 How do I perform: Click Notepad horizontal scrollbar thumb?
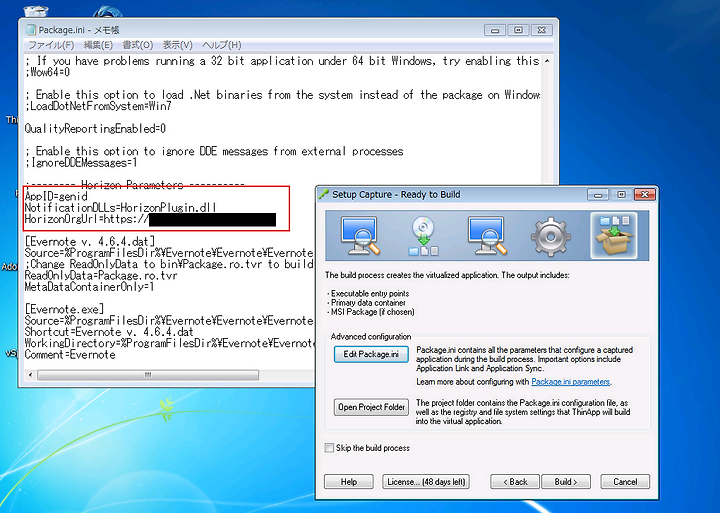pyautogui.click(x=148, y=375)
